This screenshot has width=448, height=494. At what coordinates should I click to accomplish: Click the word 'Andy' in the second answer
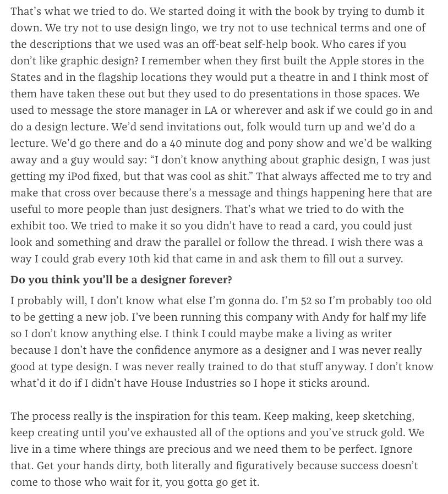[335, 317]
